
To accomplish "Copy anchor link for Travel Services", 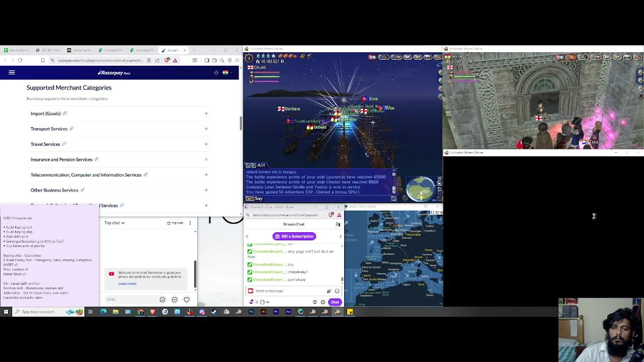I will click(64, 144).
